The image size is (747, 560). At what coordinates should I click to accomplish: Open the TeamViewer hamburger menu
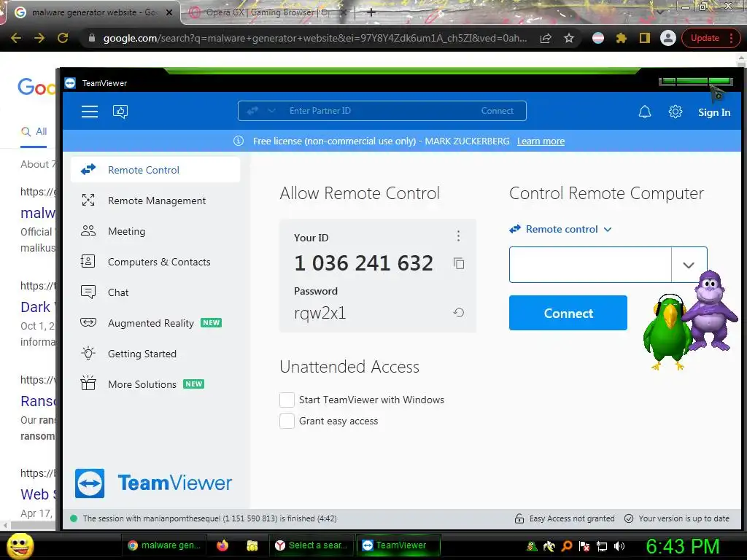(x=90, y=112)
